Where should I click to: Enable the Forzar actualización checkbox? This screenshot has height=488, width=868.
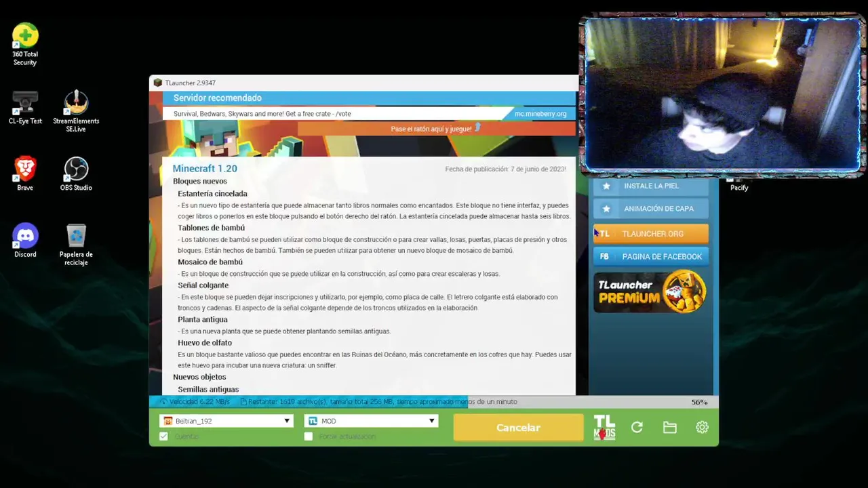click(309, 436)
